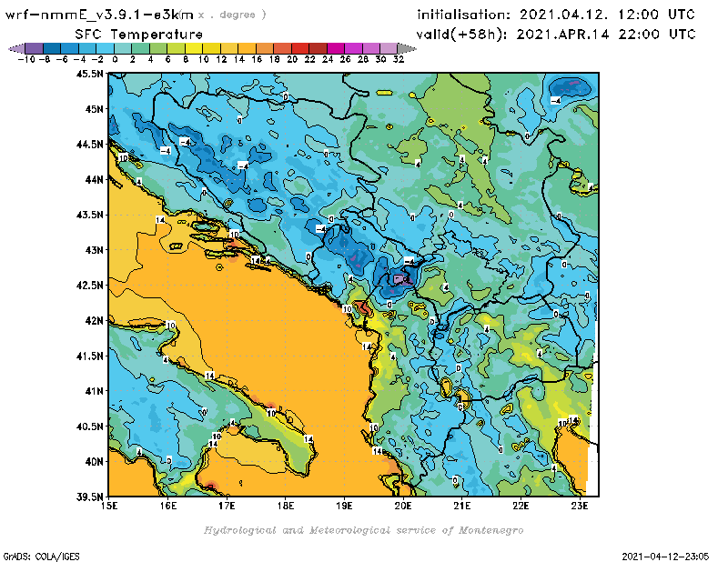The width and height of the screenshot is (728, 562).
Task: Click the right gray arrow end of the color bar
Action: (x=403, y=48)
